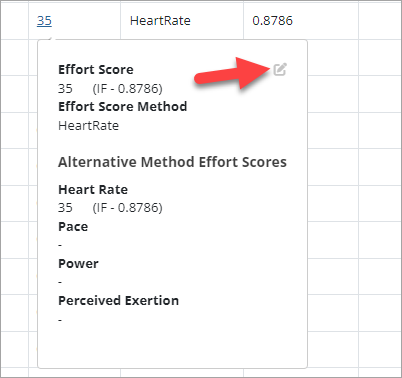The width and height of the screenshot is (402, 378).
Task: Click the Heart Rate alternative method label
Action: pos(93,189)
